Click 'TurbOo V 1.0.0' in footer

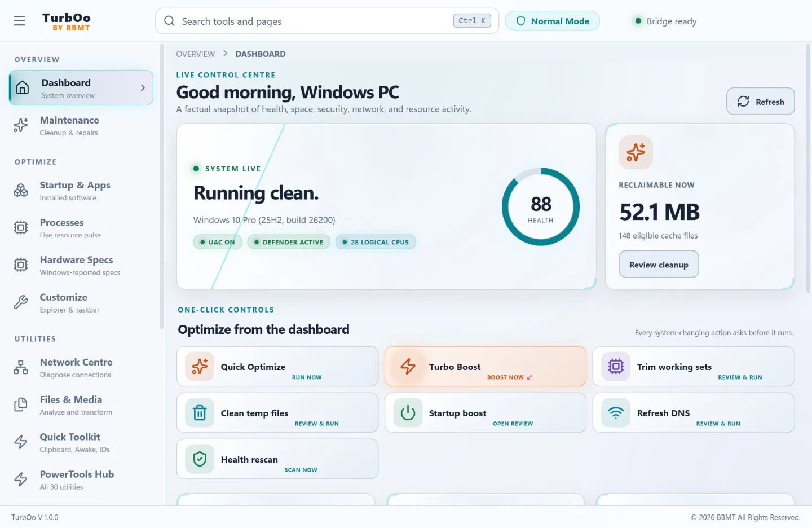(35, 517)
